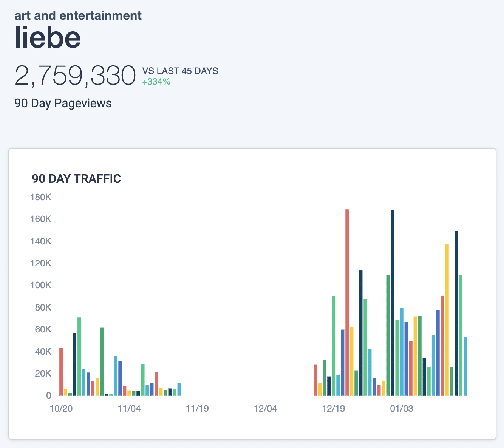Select the 01/03 date axis label

[x=401, y=409]
